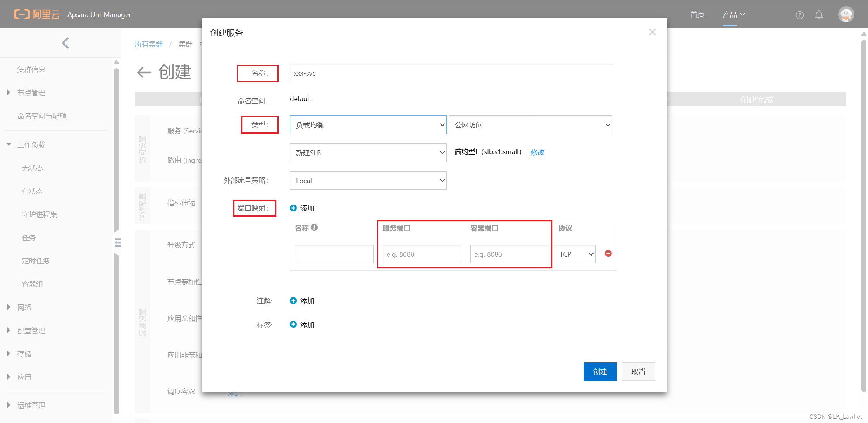Screen dimensions: 868x423
Task: Open the notifications bell icon
Action: click(x=819, y=15)
